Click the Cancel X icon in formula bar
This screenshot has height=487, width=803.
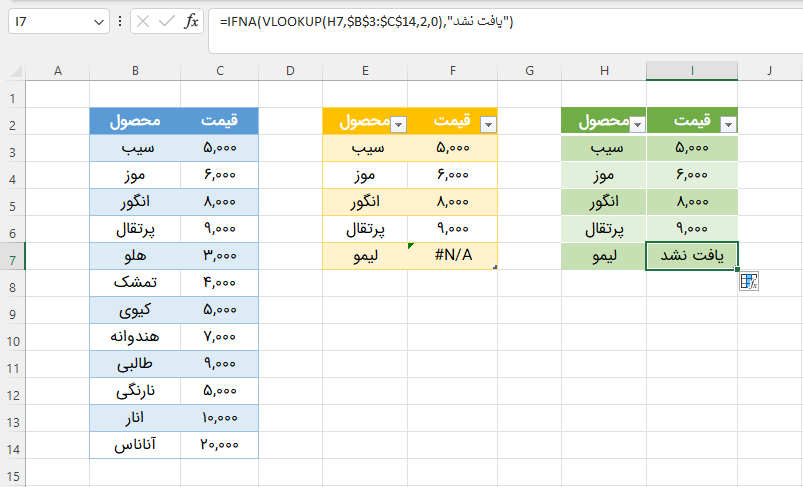coord(144,21)
